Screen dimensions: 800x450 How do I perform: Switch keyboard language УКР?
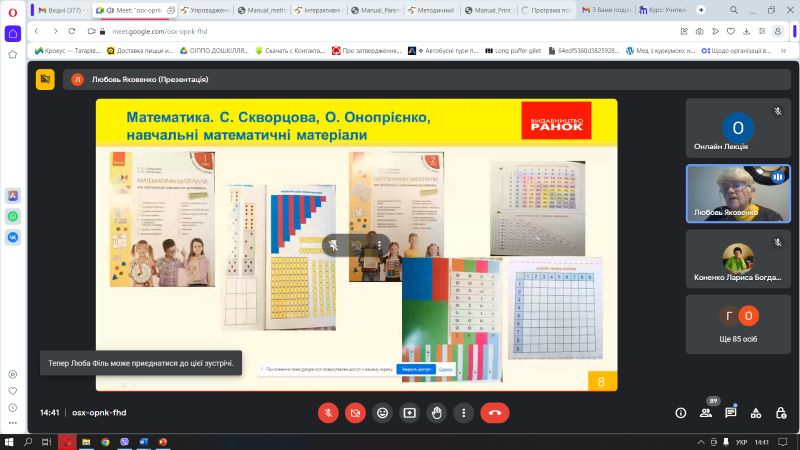pyautogui.click(x=741, y=442)
